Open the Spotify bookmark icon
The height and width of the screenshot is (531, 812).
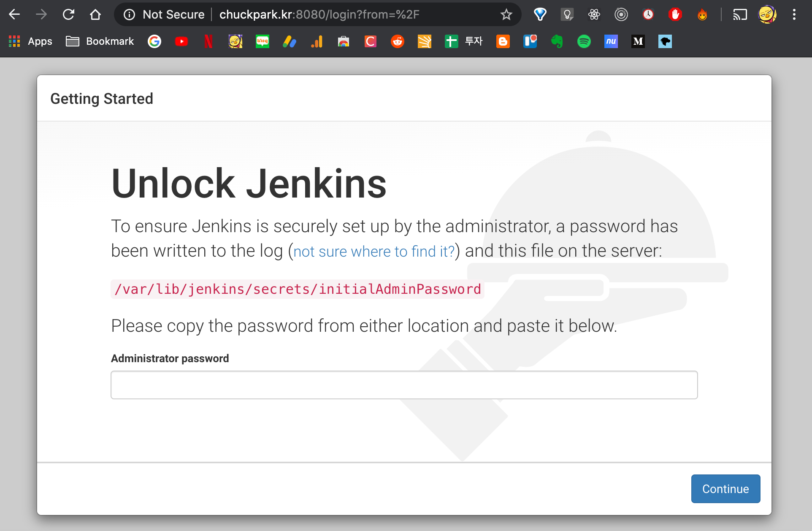pos(584,41)
